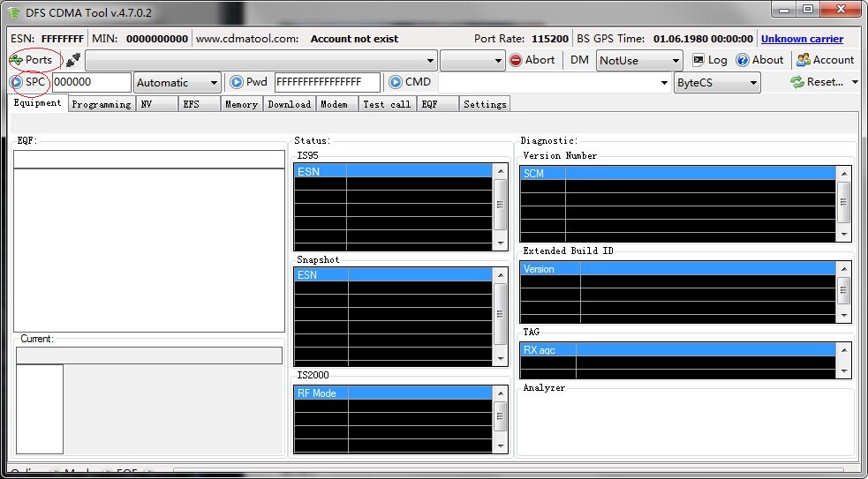Switch to the Modem tab
868x479 pixels.
(336, 104)
